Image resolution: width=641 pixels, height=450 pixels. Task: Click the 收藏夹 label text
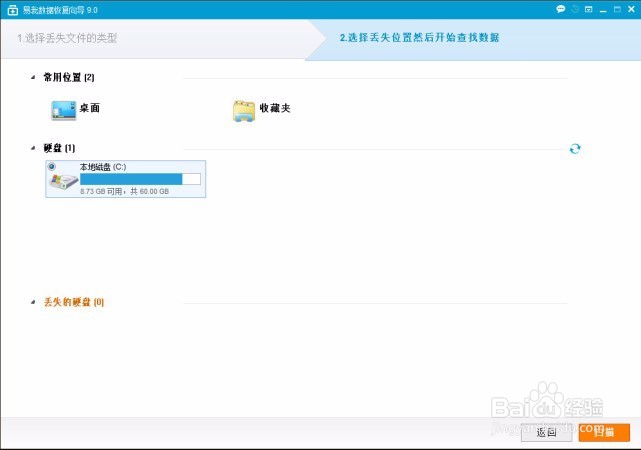pos(275,108)
